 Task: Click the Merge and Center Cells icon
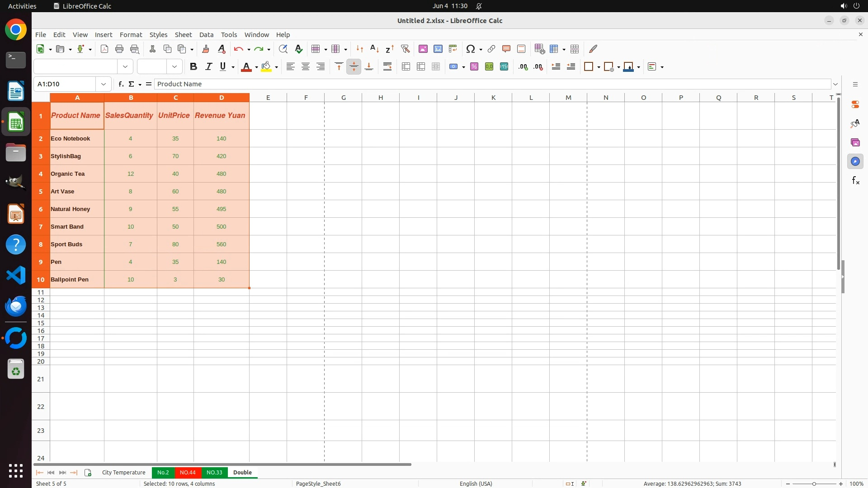coord(406,67)
